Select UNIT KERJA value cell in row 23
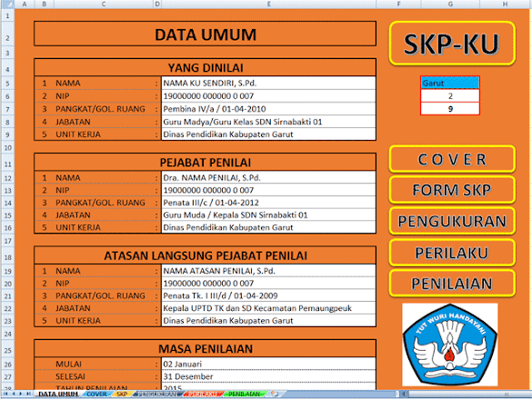532x399 pixels. point(268,321)
